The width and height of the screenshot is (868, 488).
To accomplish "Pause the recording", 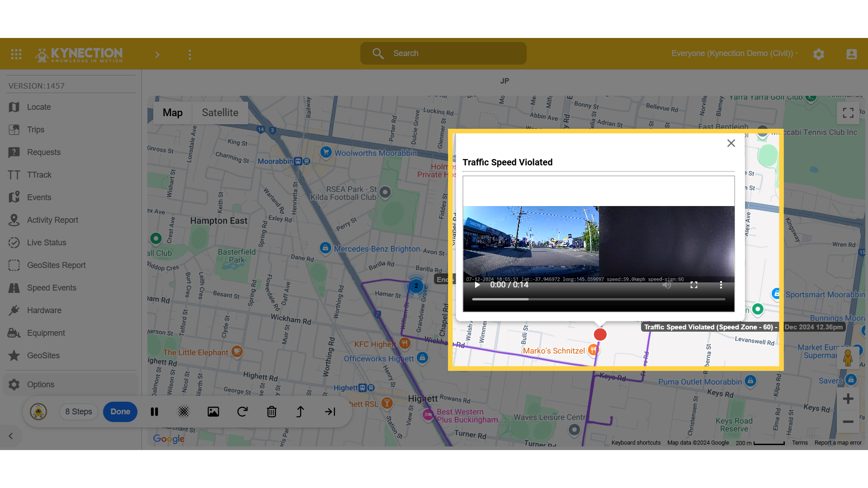I will coord(154,412).
